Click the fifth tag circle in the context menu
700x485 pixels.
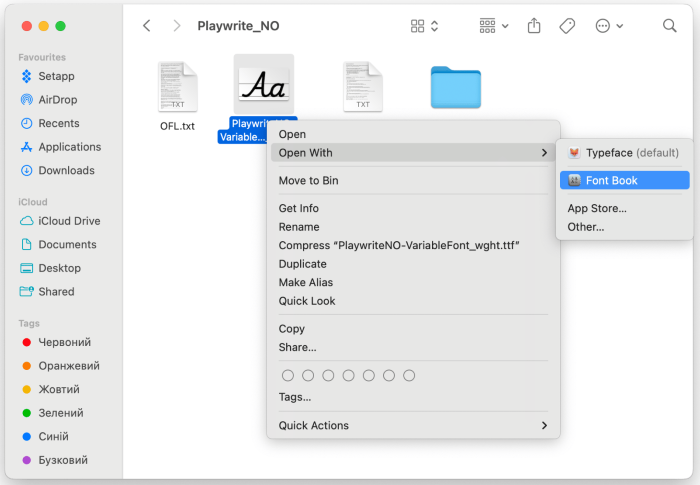tap(369, 376)
